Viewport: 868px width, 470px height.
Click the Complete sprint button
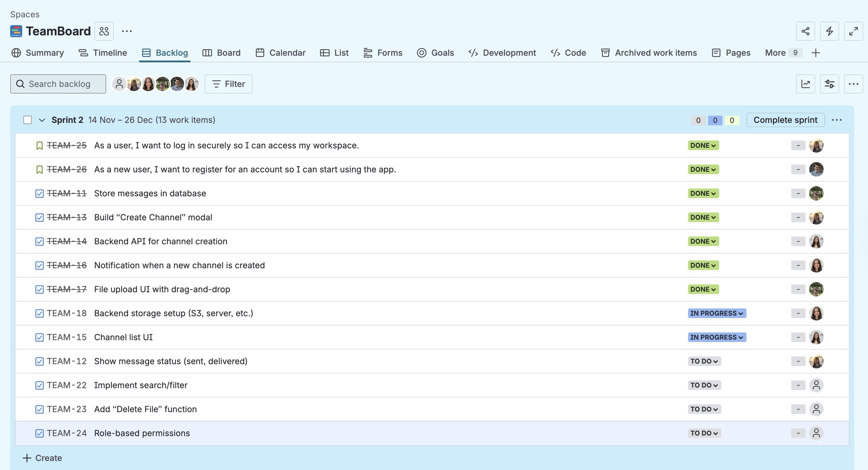(x=785, y=120)
